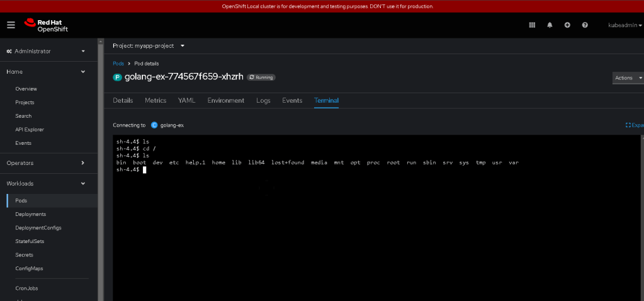644x301 pixels.
Task: Open ConfigMaps in the sidebar
Action: [29, 268]
